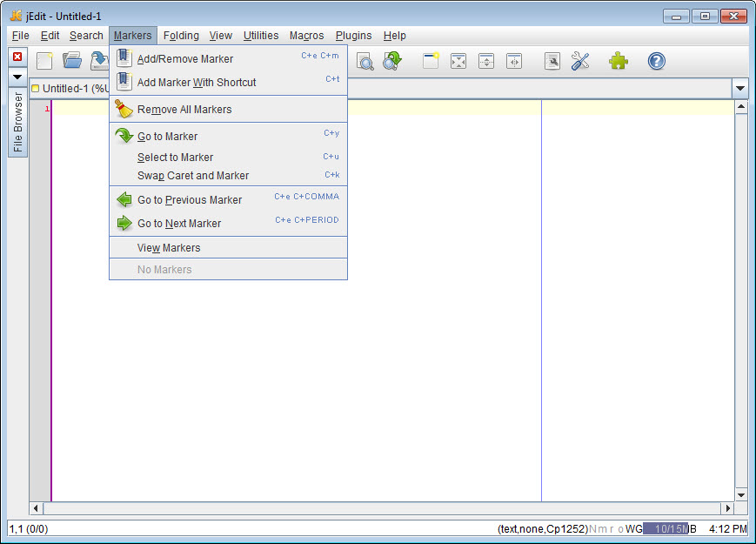
Task: Click the 10/15MB memory usage bar
Action: (x=670, y=529)
